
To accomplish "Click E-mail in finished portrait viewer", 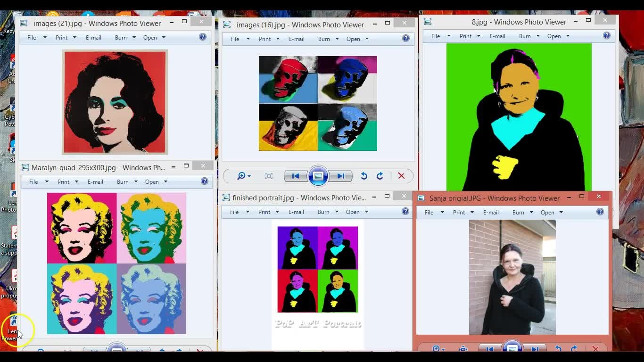I will [x=296, y=212].
